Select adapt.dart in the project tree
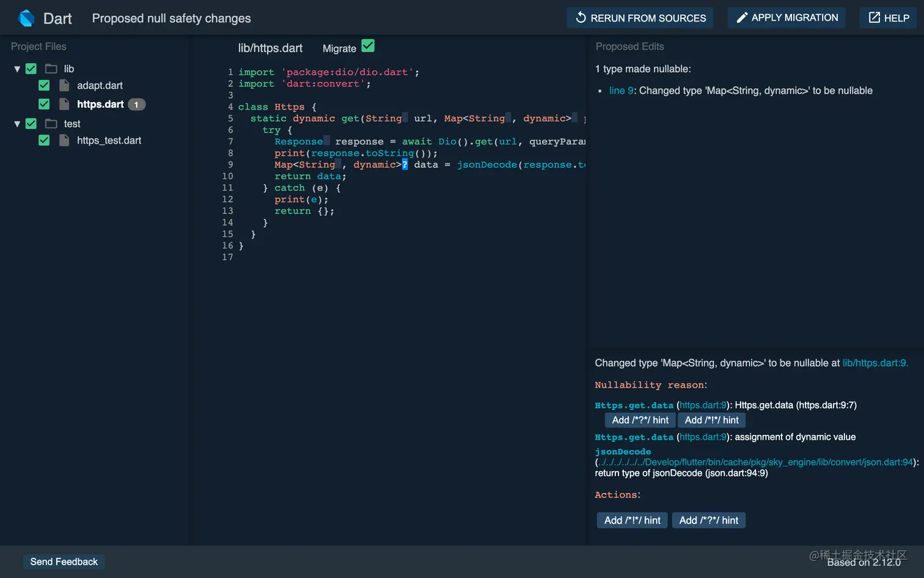Viewport: 924px width, 578px height. point(100,86)
